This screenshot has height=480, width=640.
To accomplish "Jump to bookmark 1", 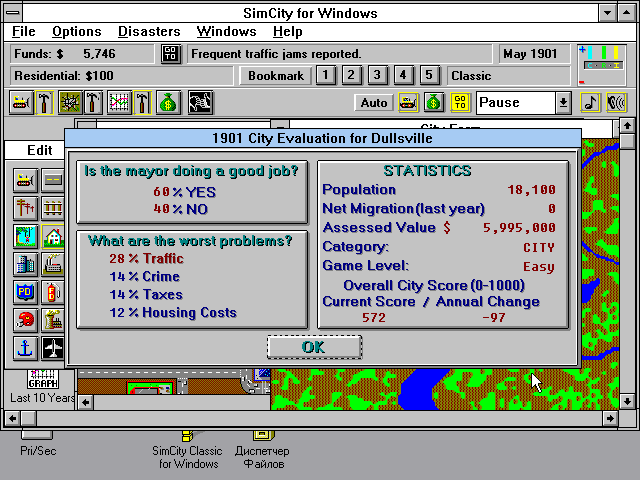I will tap(325, 76).
